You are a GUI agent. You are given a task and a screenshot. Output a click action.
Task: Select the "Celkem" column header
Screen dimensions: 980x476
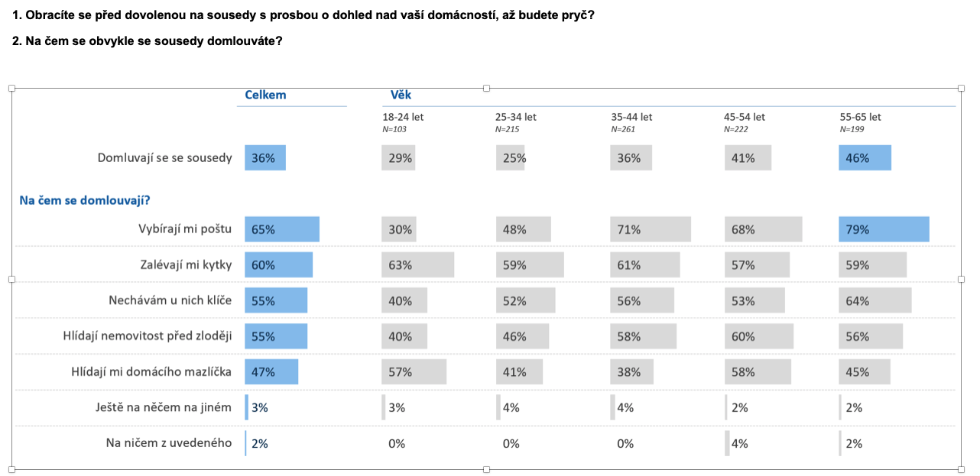click(x=265, y=96)
